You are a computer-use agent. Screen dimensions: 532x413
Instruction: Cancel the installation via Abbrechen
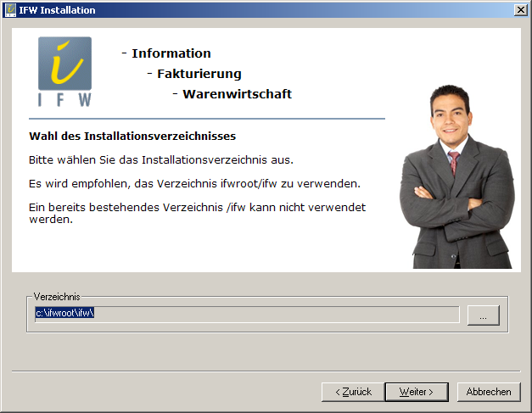(488, 392)
